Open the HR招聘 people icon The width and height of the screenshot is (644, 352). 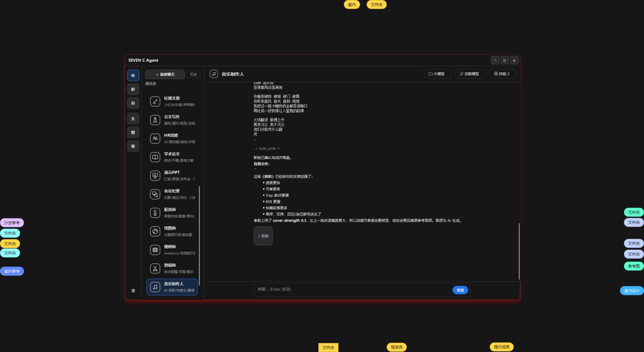(155, 138)
